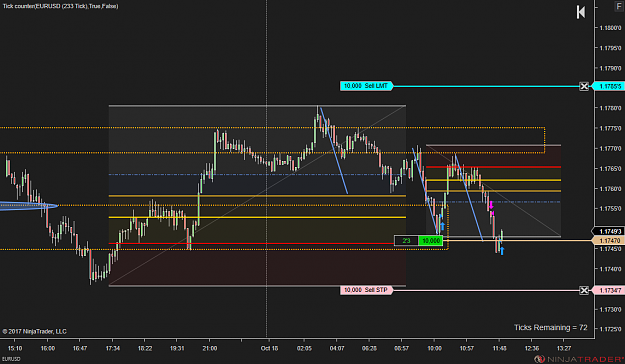
Task: Click the 1.1800'0 price axis label
Action: tap(610, 28)
